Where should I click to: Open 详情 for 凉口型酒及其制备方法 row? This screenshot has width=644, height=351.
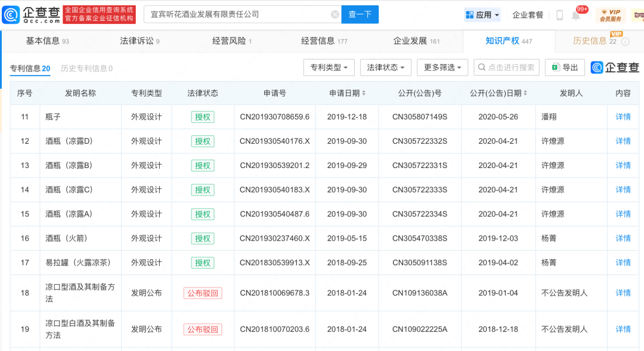623,293
